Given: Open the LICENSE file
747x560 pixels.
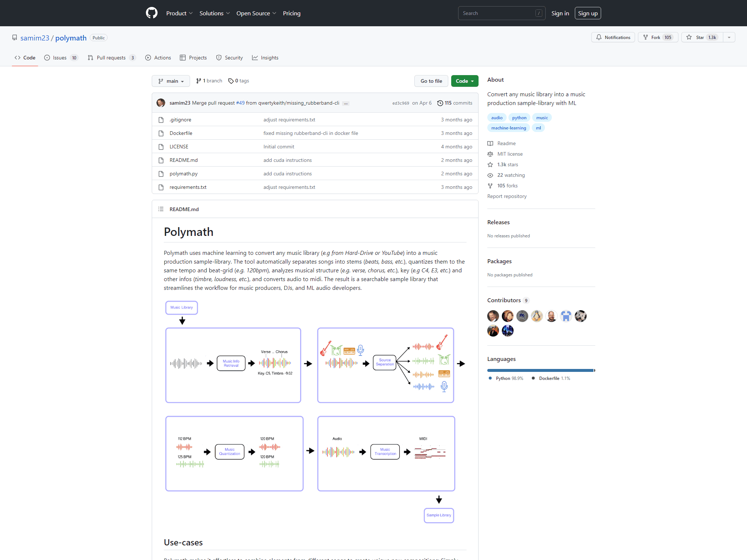Looking at the screenshot, I should pyautogui.click(x=179, y=147).
